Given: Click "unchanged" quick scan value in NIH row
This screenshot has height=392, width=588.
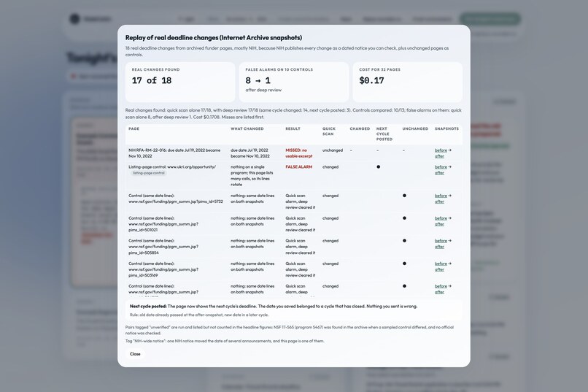Looking at the screenshot, I should coord(333,150).
